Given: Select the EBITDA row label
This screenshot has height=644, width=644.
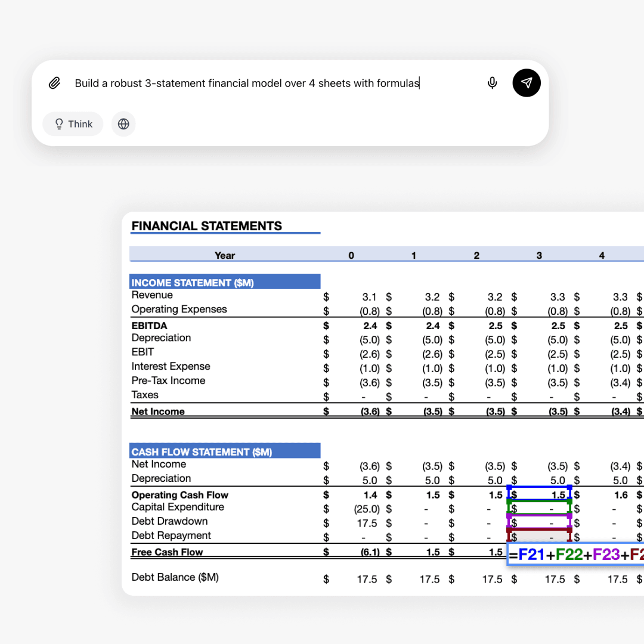Looking at the screenshot, I should (149, 326).
